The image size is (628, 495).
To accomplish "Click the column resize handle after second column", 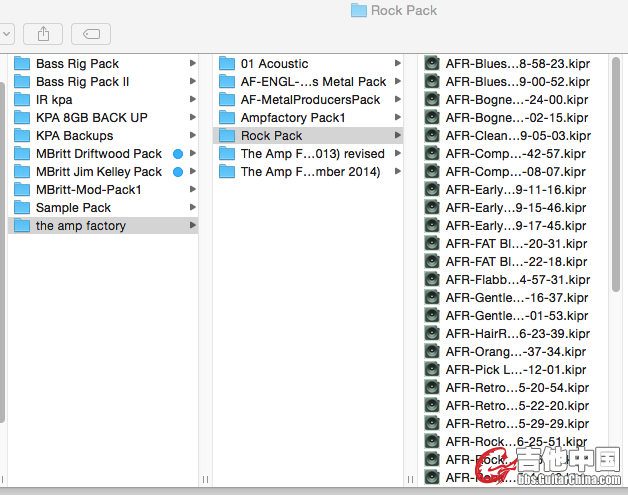I will coord(411,479).
